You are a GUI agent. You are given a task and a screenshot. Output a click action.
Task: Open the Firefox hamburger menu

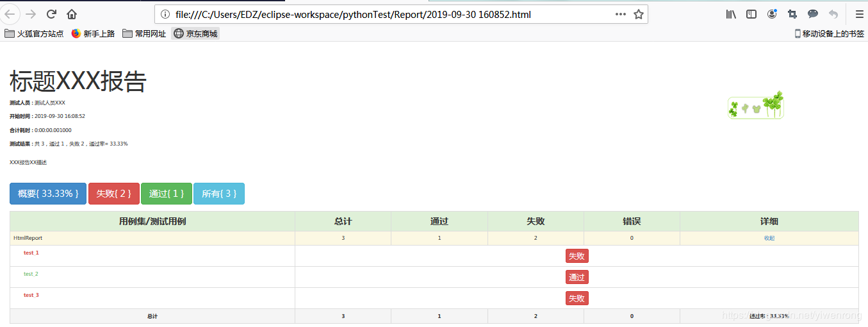[859, 14]
